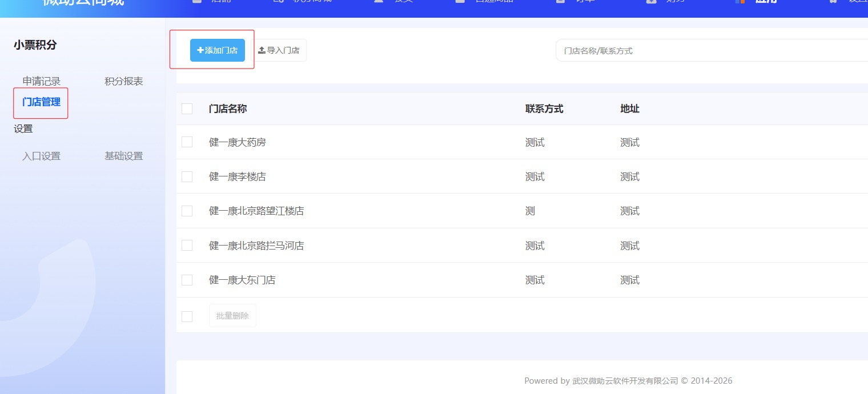Click the 设置 section label

click(23, 129)
